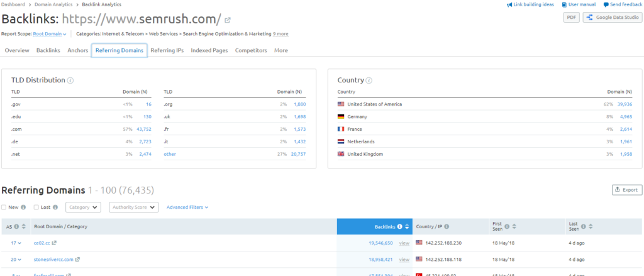Expand Advanced Filters

click(x=187, y=207)
